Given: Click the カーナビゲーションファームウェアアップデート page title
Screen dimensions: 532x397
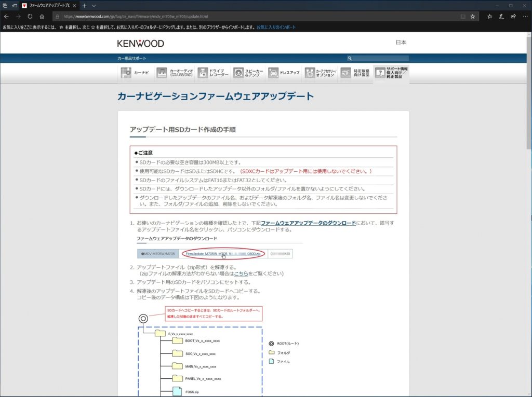Looking at the screenshot, I should (216, 97).
